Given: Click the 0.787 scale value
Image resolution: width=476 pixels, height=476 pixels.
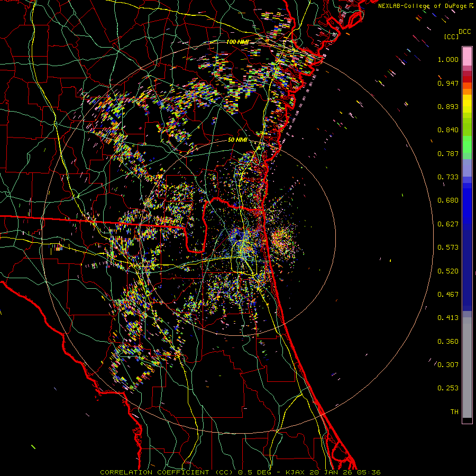Looking at the screenshot, I should pyautogui.click(x=448, y=153).
